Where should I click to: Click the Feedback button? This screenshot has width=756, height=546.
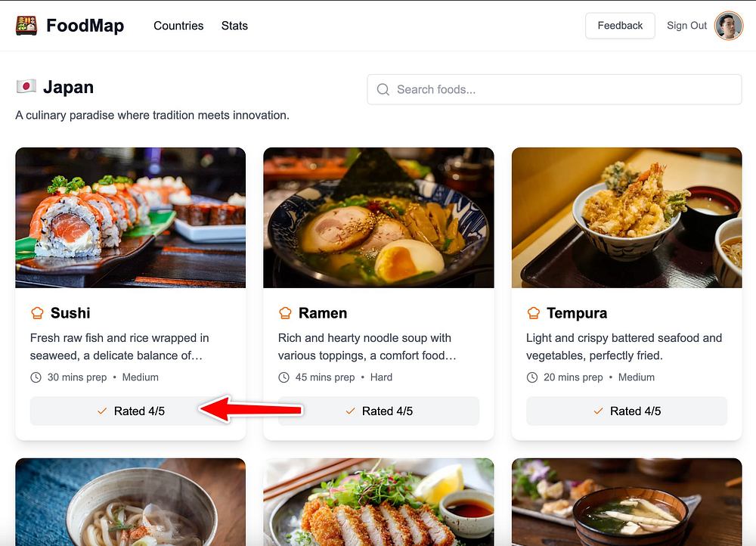(x=620, y=26)
